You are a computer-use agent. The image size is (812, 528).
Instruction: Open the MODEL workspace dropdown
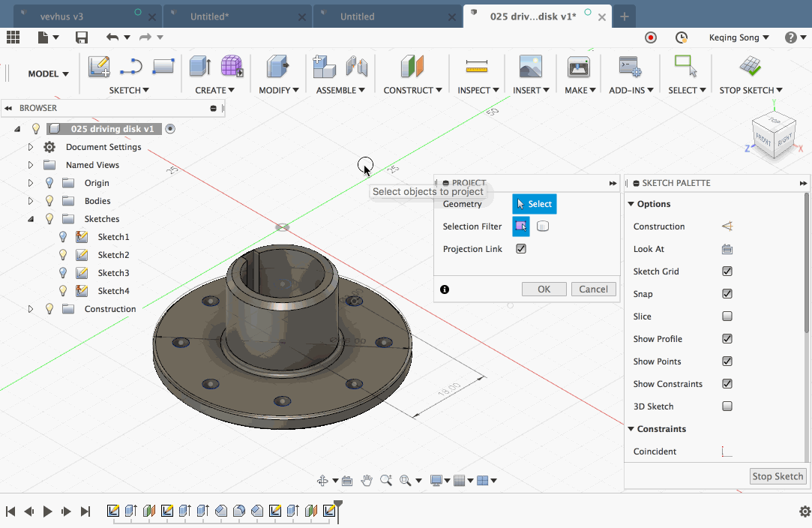[x=48, y=73]
